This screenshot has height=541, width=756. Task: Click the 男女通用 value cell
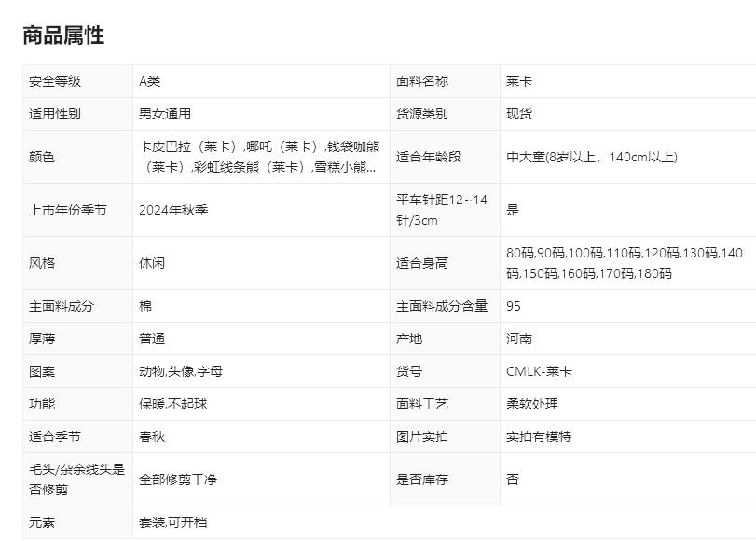click(x=165, y=114)
